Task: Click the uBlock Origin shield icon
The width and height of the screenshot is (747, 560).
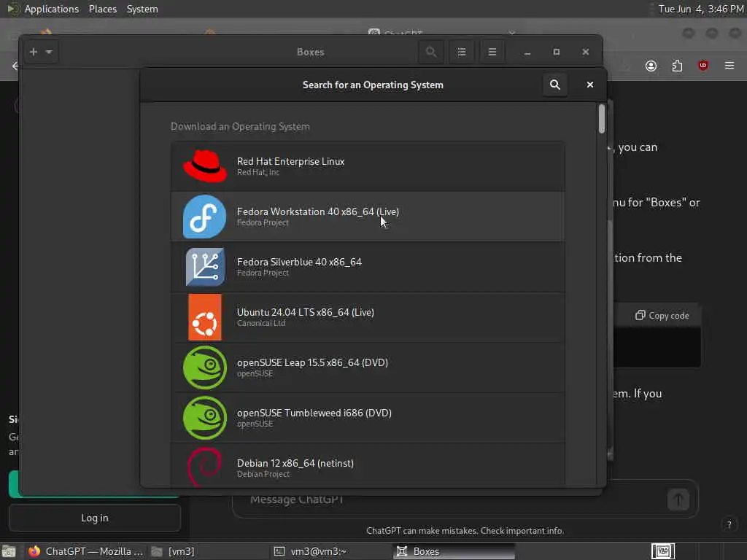Action: pos(703,66)
